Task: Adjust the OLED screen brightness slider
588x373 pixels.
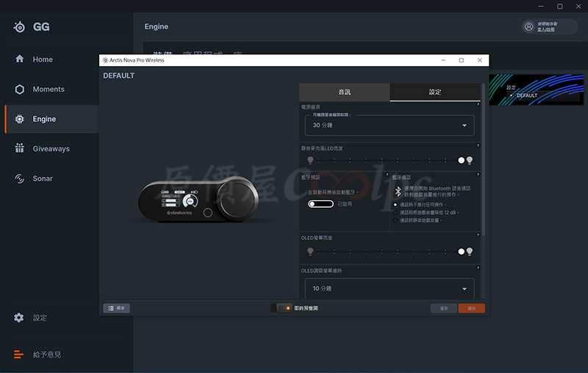Action: 390,252
